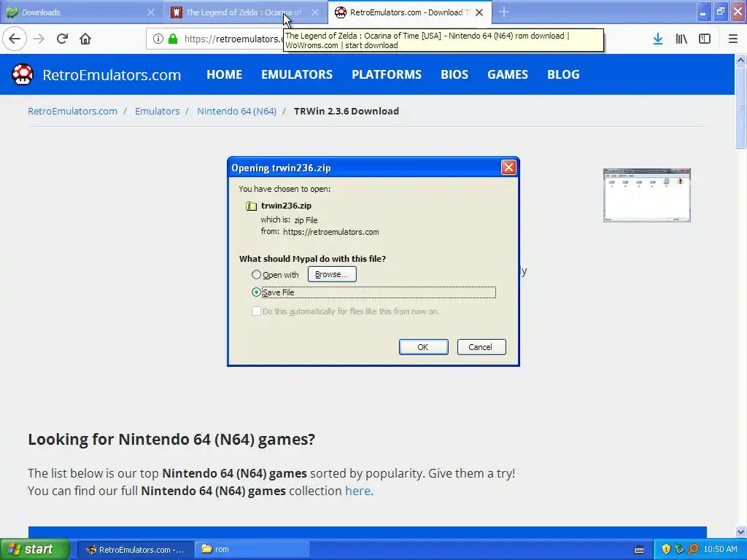Click the scrollbar up arrow
The height and width of the screenshot is (560, 747).
click(740, 60)
